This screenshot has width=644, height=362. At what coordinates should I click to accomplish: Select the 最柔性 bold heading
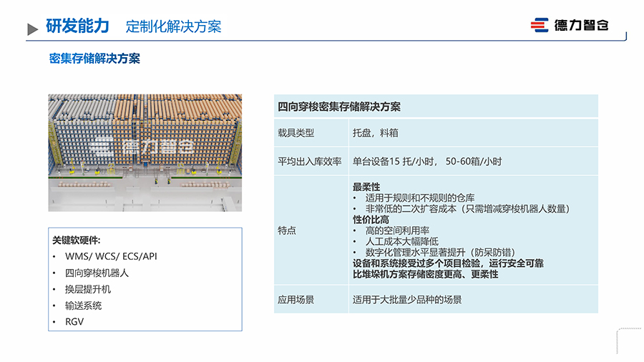(366, 187)
